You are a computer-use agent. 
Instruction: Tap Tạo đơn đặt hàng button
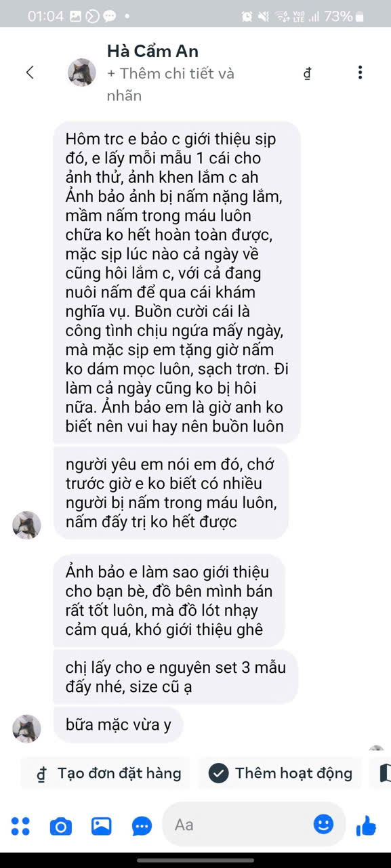point(108,773)
